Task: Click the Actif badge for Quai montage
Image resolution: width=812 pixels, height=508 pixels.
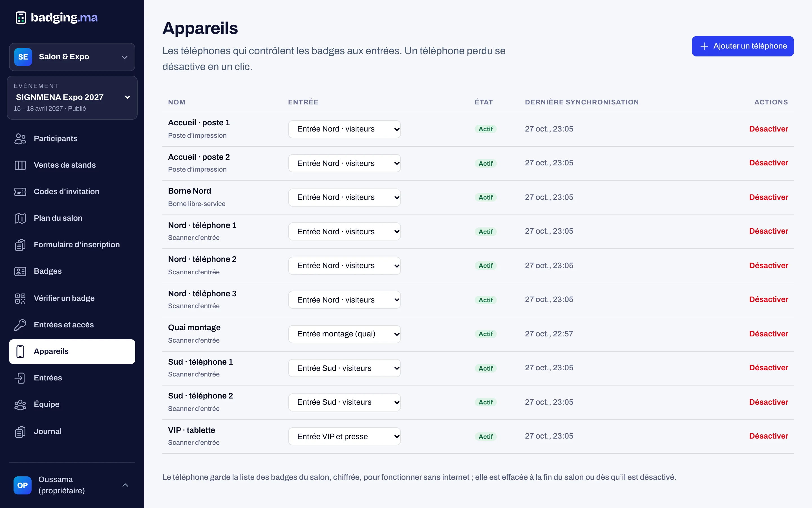Action: [486, 334]
